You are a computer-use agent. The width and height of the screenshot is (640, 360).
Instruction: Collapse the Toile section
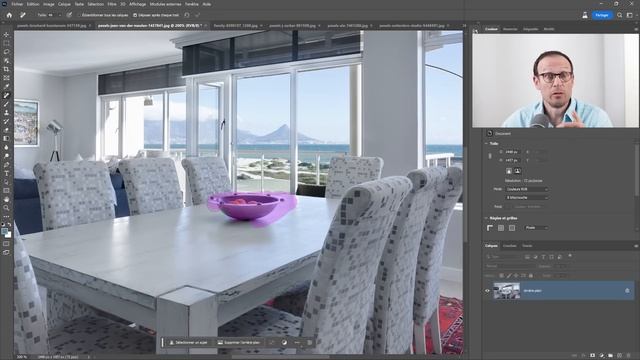pos(486,144)
